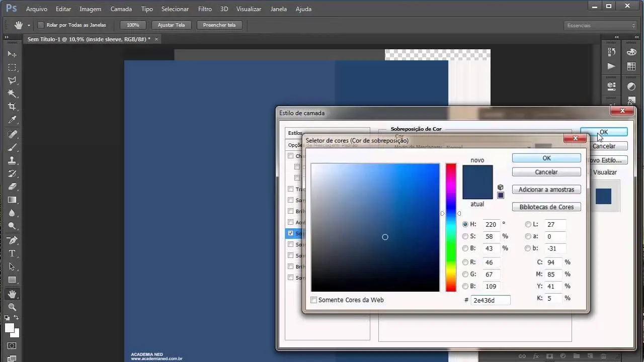This screenshot has width=644, height=362.
Task: Open the Visualizar menu
Action: coord(249,9)
